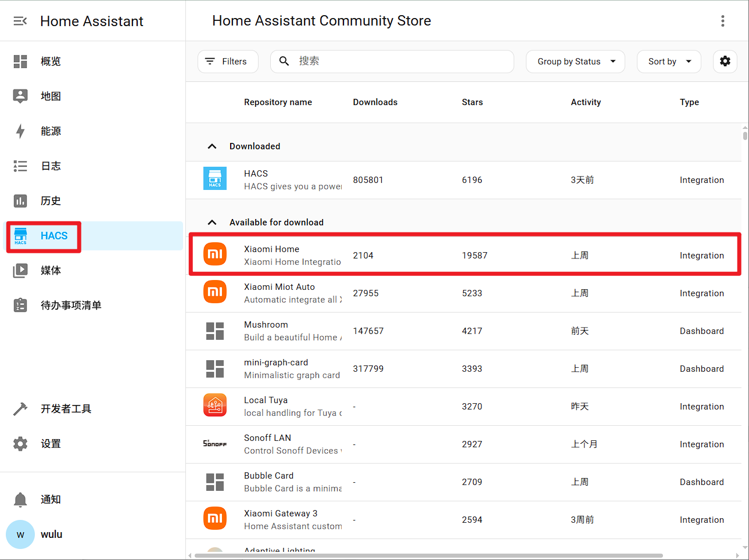Open the Local Tuya repository name
The image size is (749, 560).
point(266,400)
